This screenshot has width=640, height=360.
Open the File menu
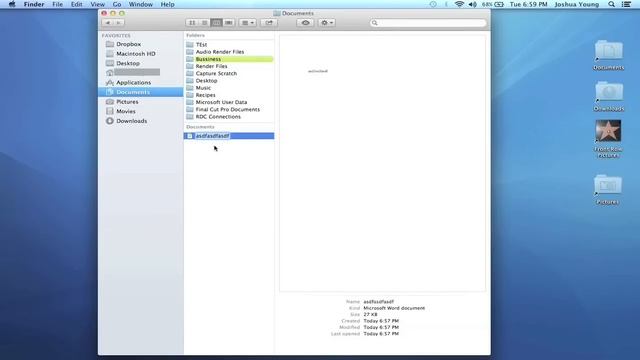(x=58, y=4)
